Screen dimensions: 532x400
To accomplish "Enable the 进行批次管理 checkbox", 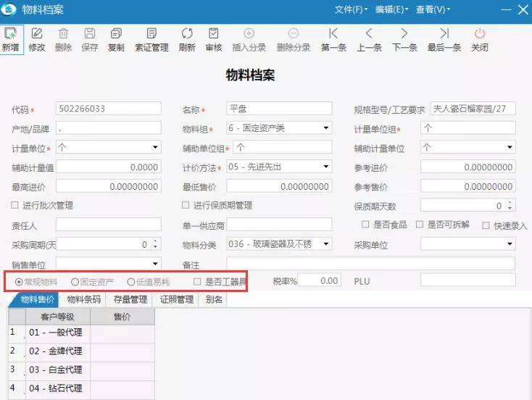I will click(16, 206).
